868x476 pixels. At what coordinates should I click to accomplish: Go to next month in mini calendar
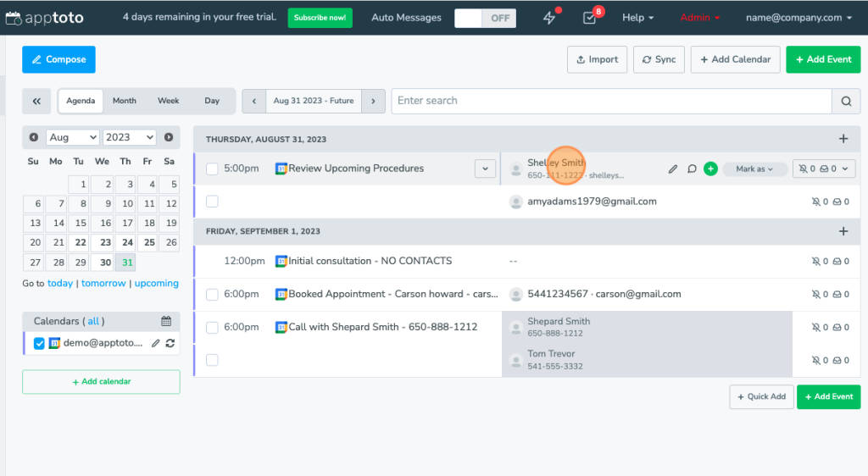click(x=169, y=137)
